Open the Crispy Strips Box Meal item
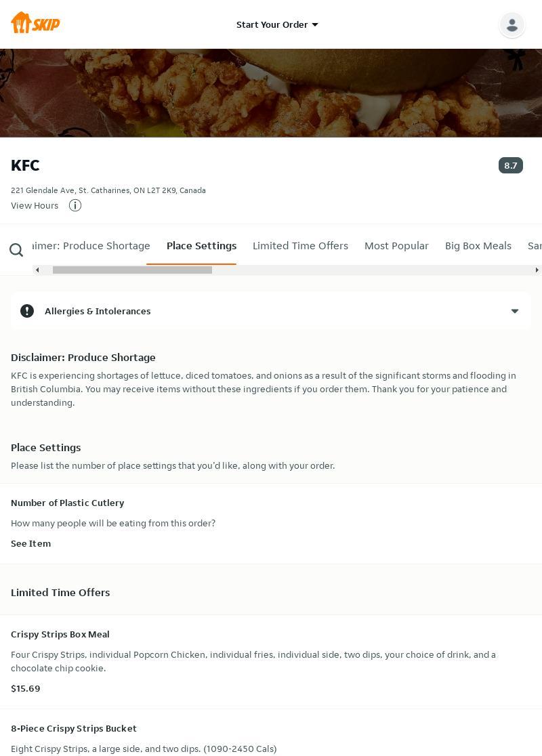The width and height of the screenshot is (542, 756). click(60, 634)
